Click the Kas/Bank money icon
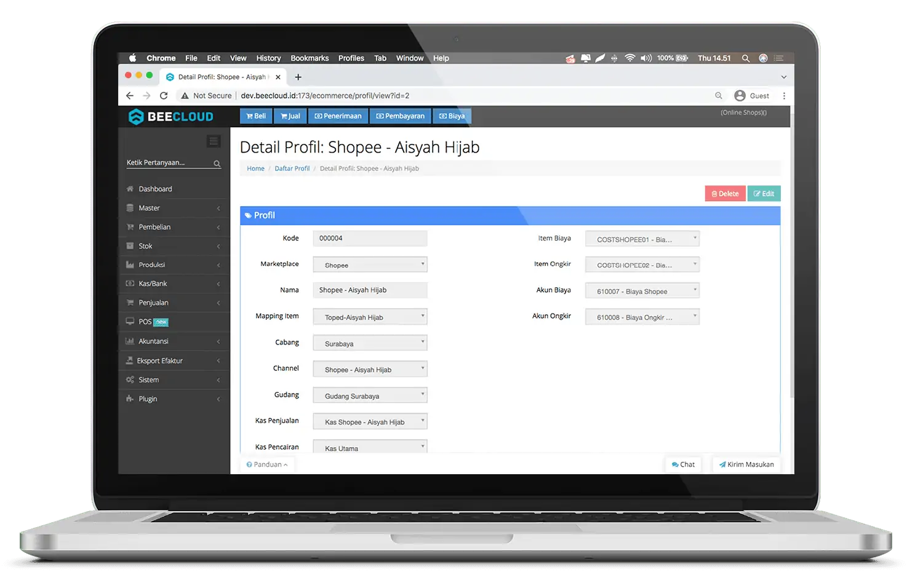The width and height of the screenshot is (923, 588). click(x=130, y=284)
